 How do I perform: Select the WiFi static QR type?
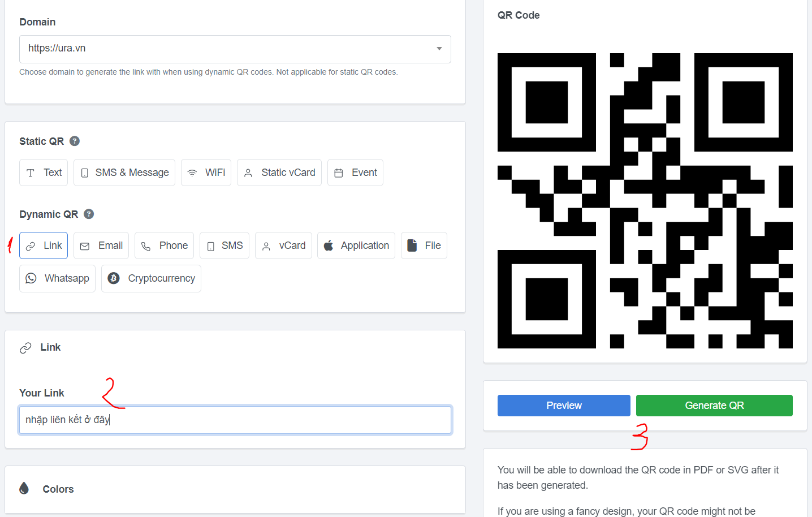coord(206,173)
